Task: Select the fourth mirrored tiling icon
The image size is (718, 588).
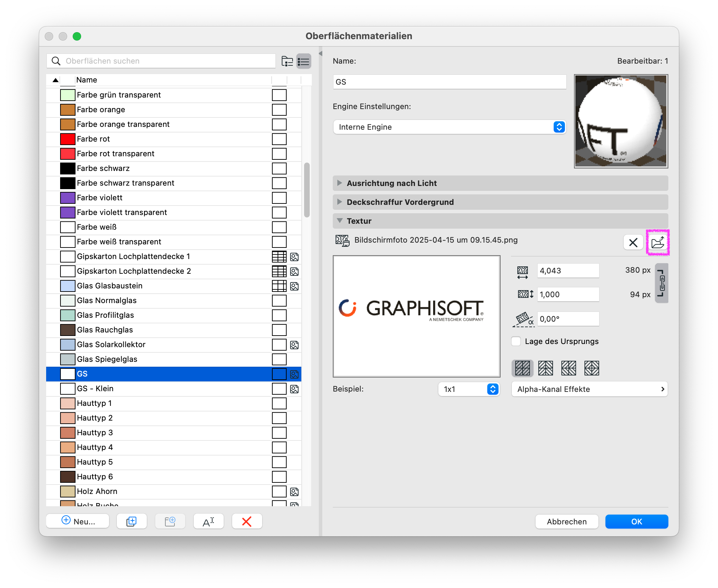Action: tap(592, 368)
